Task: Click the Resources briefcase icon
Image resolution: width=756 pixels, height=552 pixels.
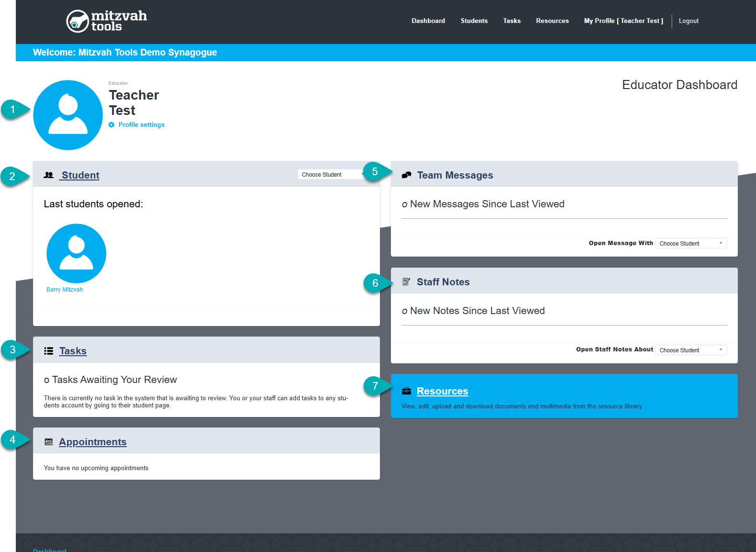Action: [x=406, y=391]
